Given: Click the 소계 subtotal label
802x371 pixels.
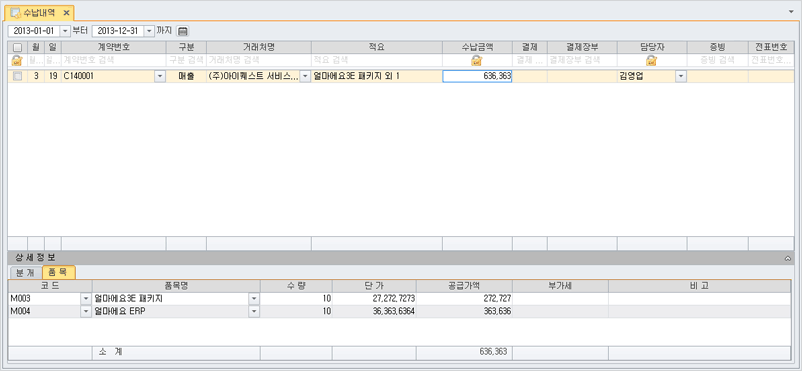Looking at the screenshot, I should [110, 352].
